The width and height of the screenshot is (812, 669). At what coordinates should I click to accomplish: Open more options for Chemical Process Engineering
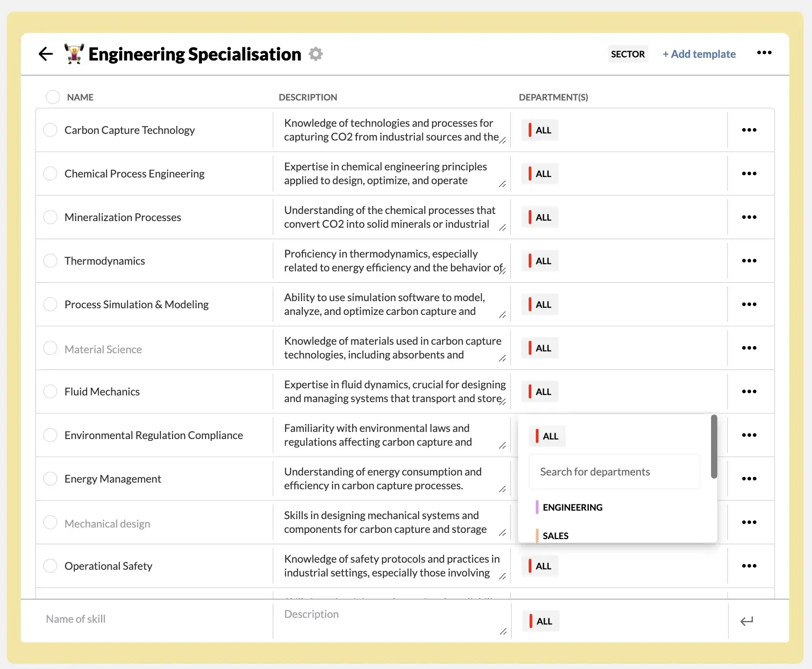(x=749, y=173)
